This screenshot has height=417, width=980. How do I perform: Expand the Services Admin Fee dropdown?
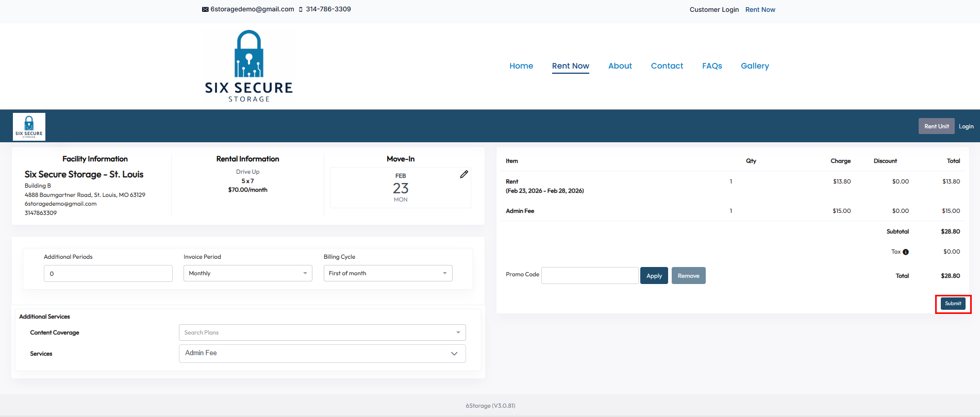point(322,353)
